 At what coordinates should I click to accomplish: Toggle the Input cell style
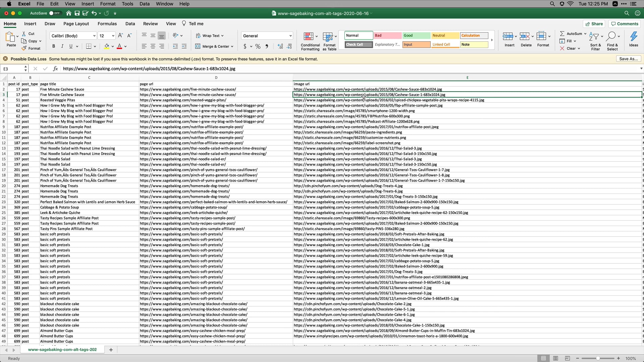click(415, 44)
